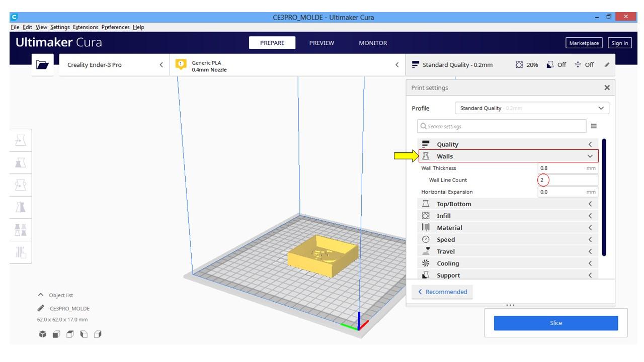
Task: Click the Search settings field
Action: coord(502,126)
